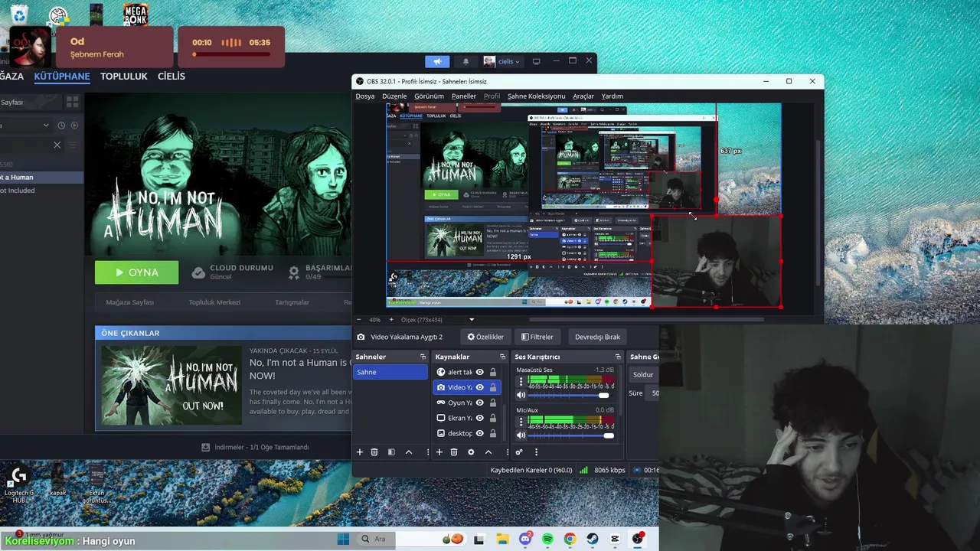
Task: Open advanced audio properties gears icon
Action: pos(519,452)
